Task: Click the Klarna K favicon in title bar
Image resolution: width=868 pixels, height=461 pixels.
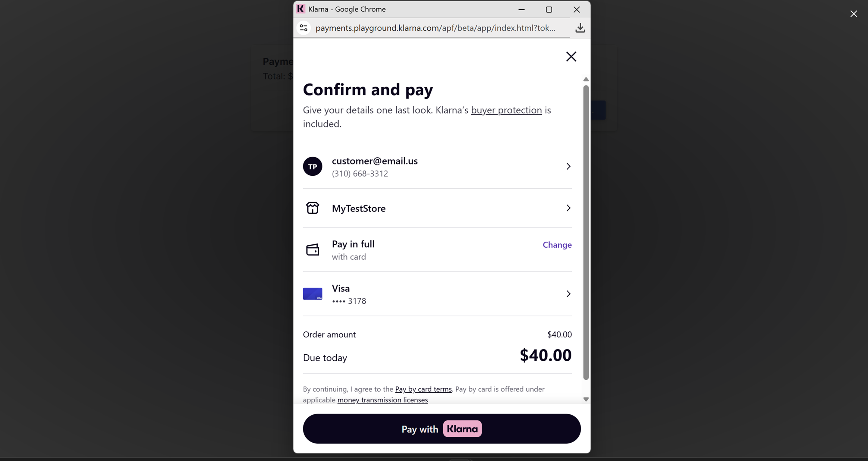Action: (300, 9)
